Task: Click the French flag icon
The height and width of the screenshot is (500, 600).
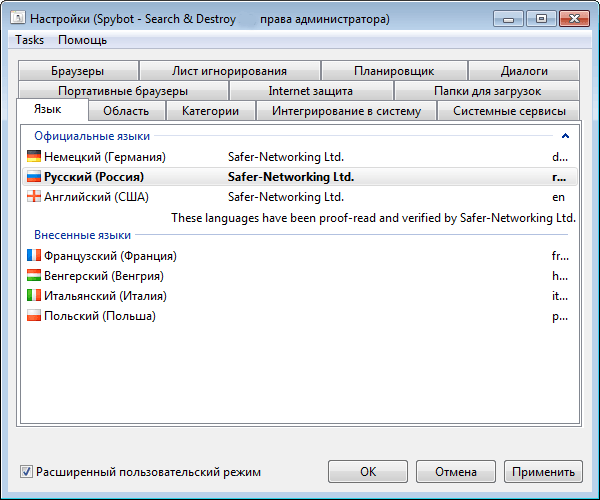Action: coord(34,255)
